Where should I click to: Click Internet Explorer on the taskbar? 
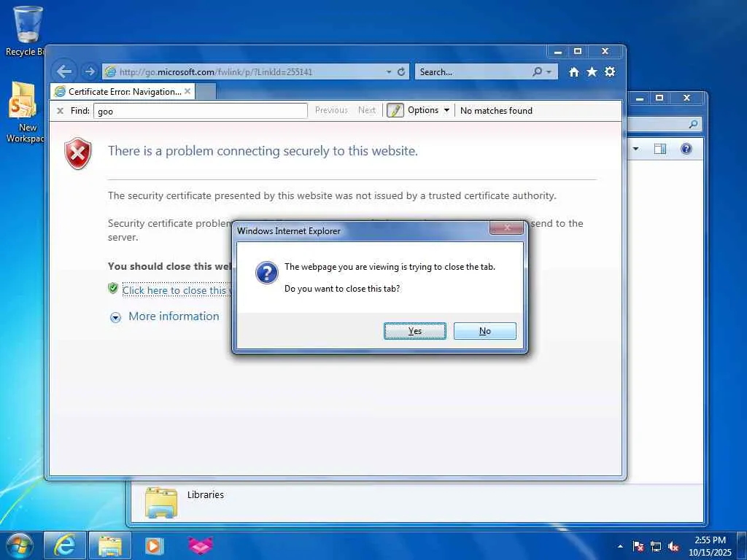click(65, 545)
